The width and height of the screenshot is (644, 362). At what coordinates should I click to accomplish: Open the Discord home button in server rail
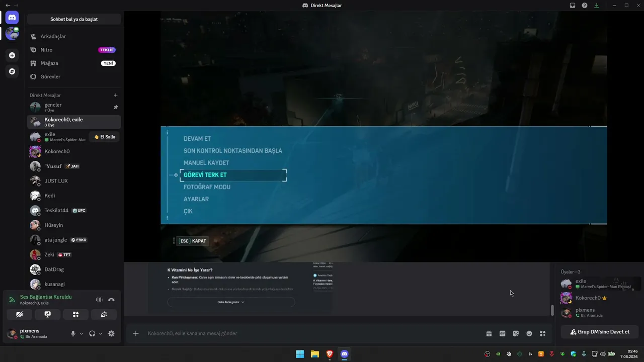[12, 18]
